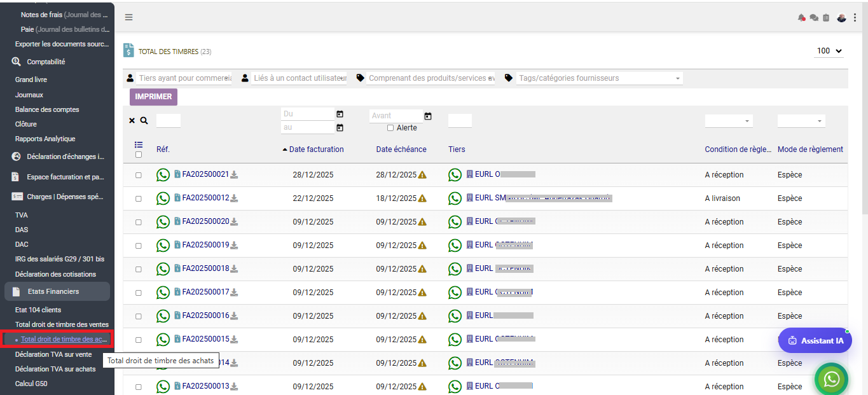Image resolution: width=868 pixels, height=395 pixels.
Task: Focus the Réf. filter input field
Action: [x=169, y=121]
